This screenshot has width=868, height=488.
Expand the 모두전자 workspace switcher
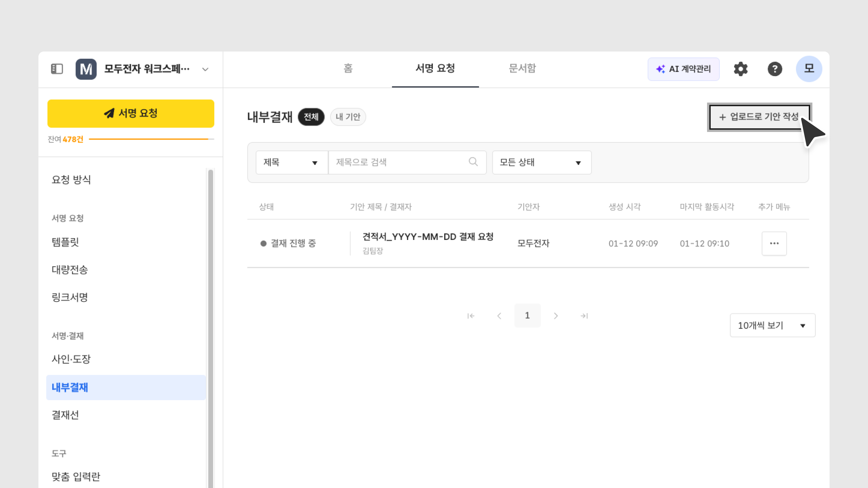[x=205, y=69]
